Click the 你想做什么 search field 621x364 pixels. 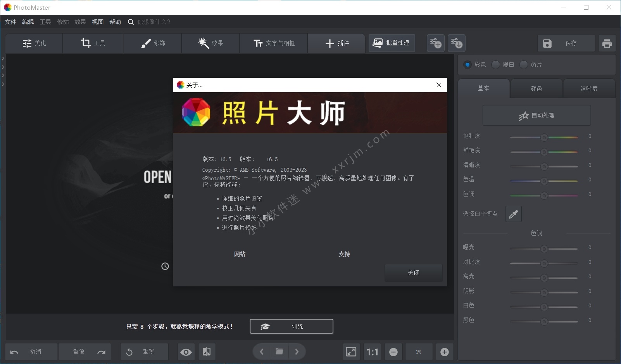click(154, 22)
